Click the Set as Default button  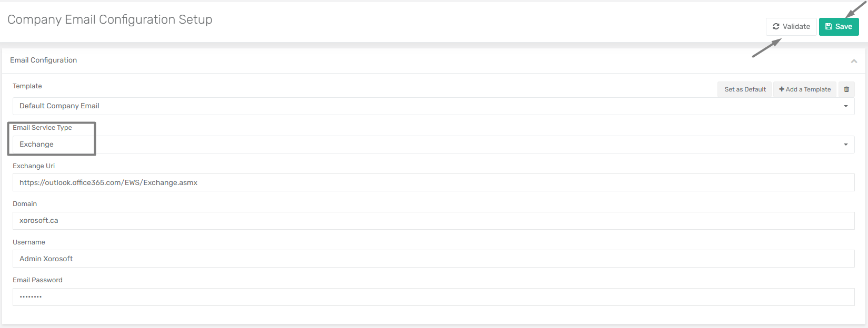pyautogui.click(x=745, y=89)
